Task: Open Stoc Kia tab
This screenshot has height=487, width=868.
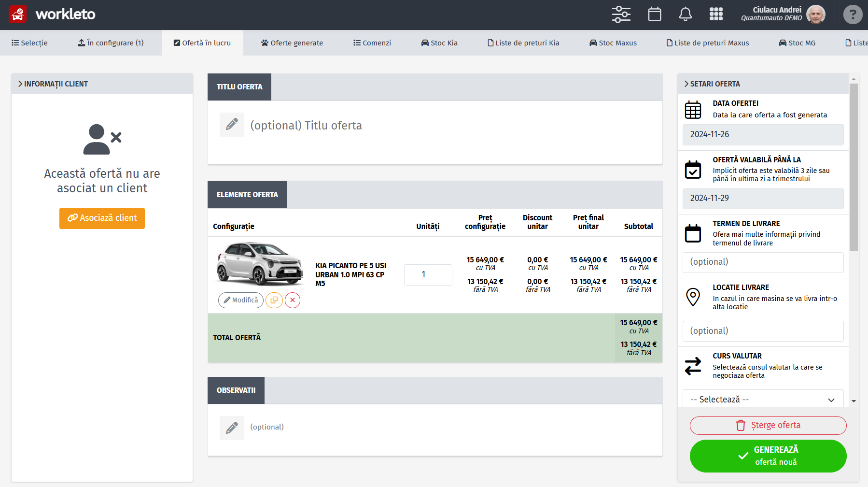Action: [x=439, y=43]
